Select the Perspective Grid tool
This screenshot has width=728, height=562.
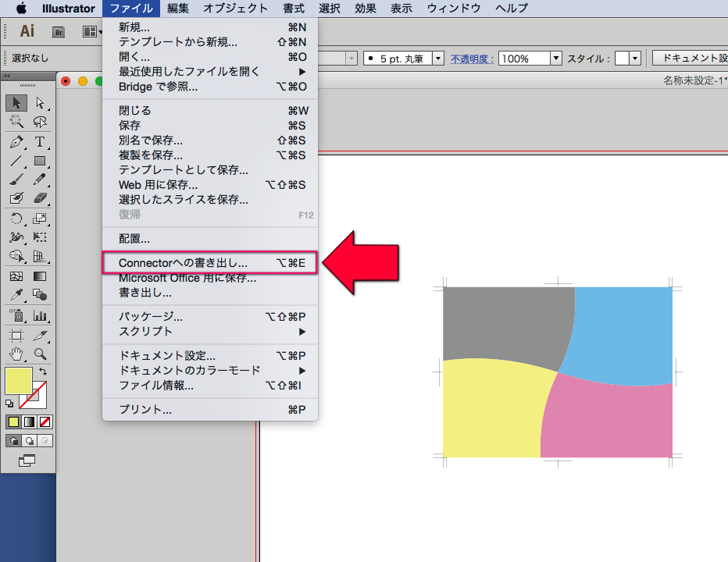point(40,256)
